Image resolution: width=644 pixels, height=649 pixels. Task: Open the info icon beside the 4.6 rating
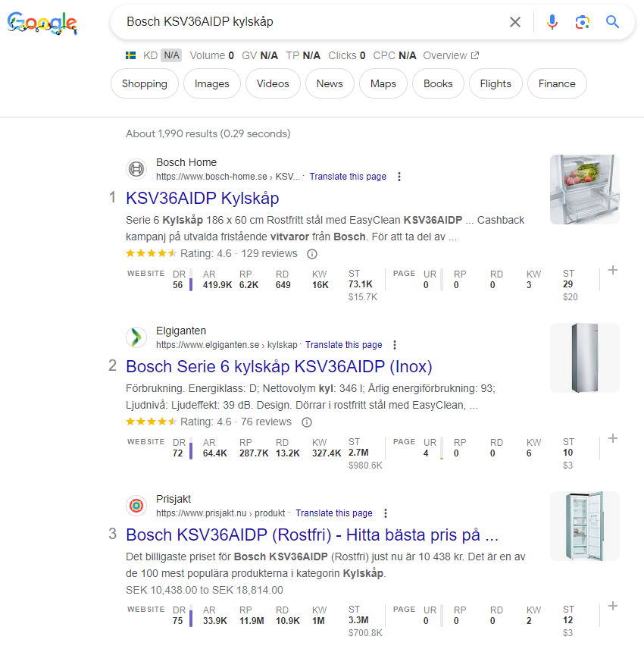click(311, 254)
